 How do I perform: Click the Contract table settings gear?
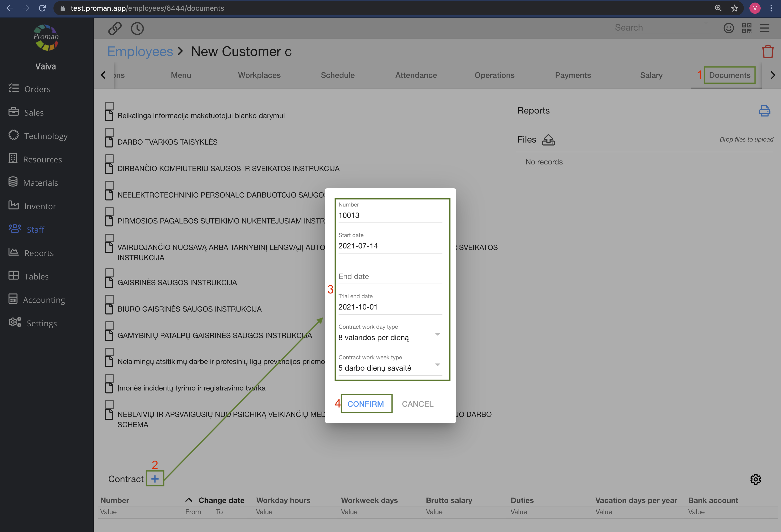[756, 479]
